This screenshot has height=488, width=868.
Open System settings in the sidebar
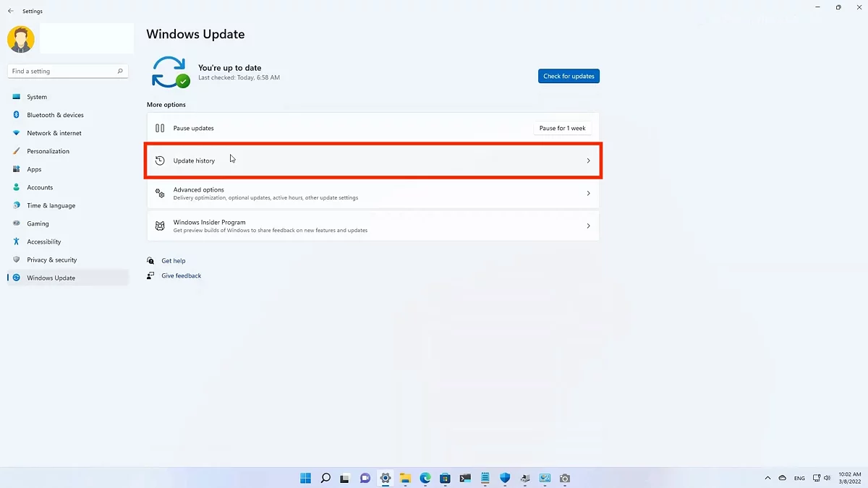point(68,97)
